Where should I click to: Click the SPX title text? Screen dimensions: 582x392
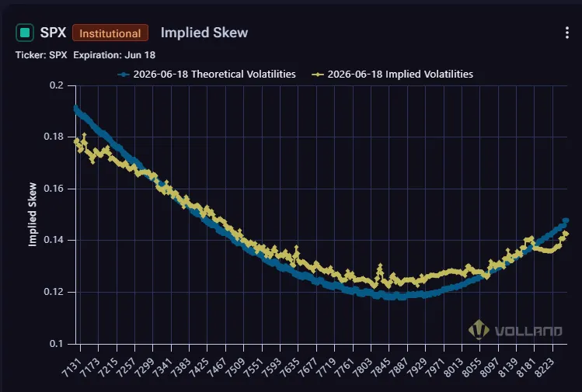click(53, 33)
